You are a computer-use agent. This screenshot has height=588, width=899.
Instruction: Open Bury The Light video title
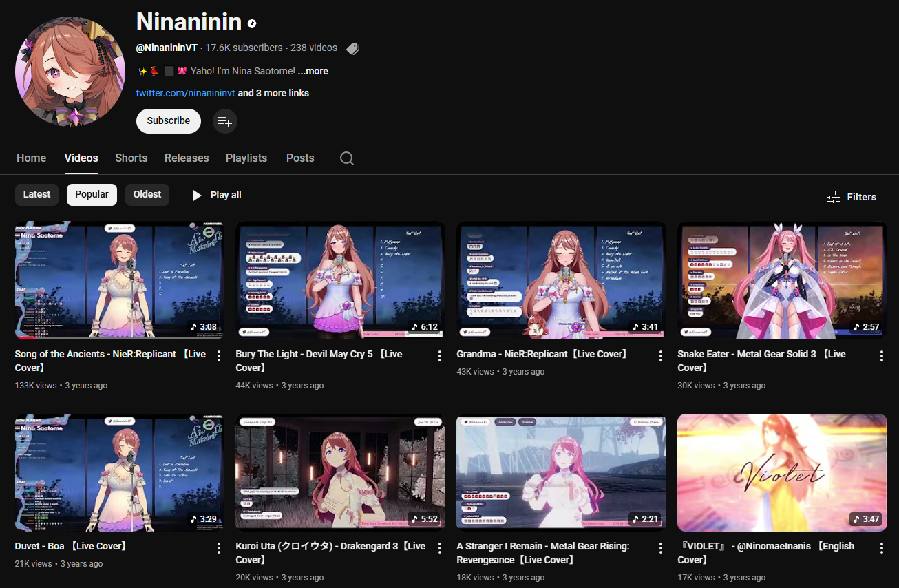(x=319, y=361)
